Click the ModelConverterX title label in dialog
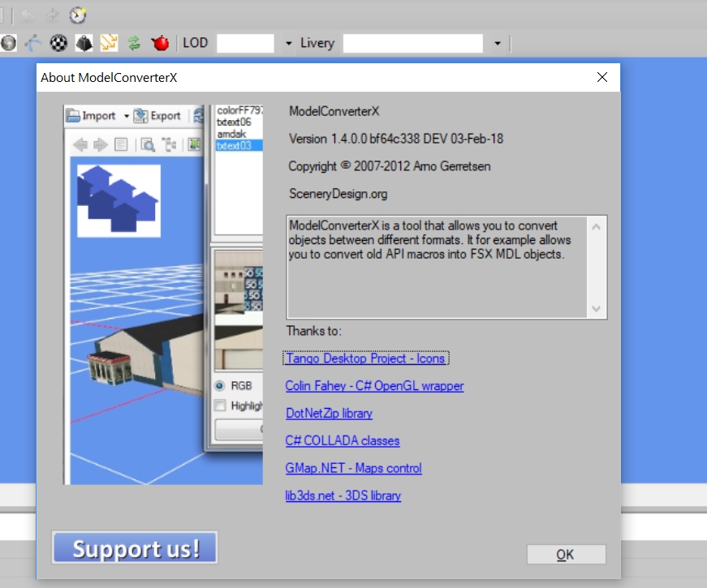The height and width of the screenshot is (588, 707). click(334, 111)
